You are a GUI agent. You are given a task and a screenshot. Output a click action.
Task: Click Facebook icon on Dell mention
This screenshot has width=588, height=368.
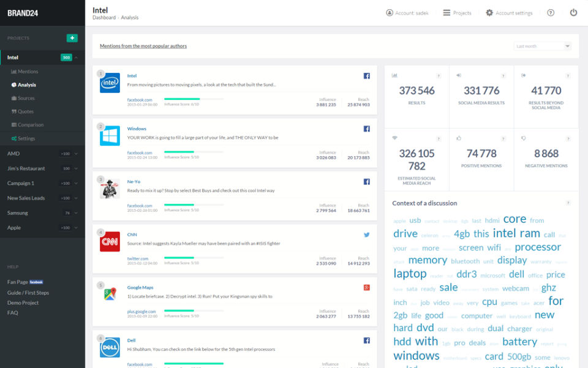point(367,340)
